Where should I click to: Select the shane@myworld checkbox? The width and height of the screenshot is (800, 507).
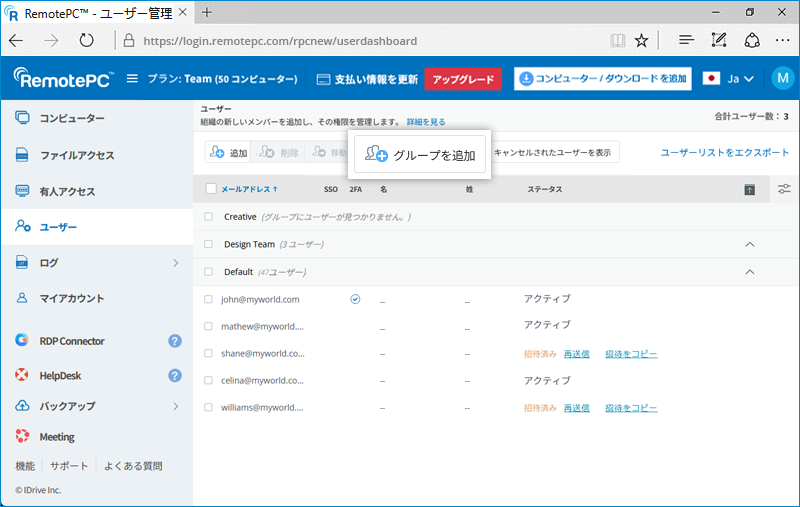(208, 353)
